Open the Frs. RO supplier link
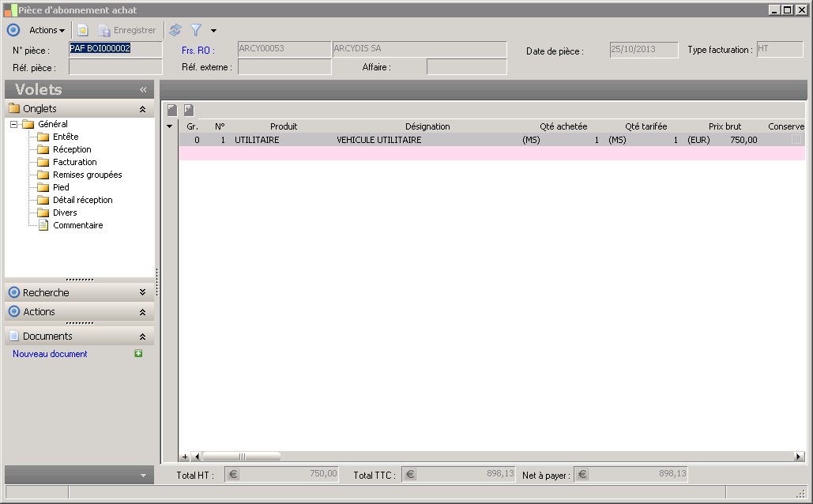The height and width of the screenshot is (504, 813). point(198,51)
